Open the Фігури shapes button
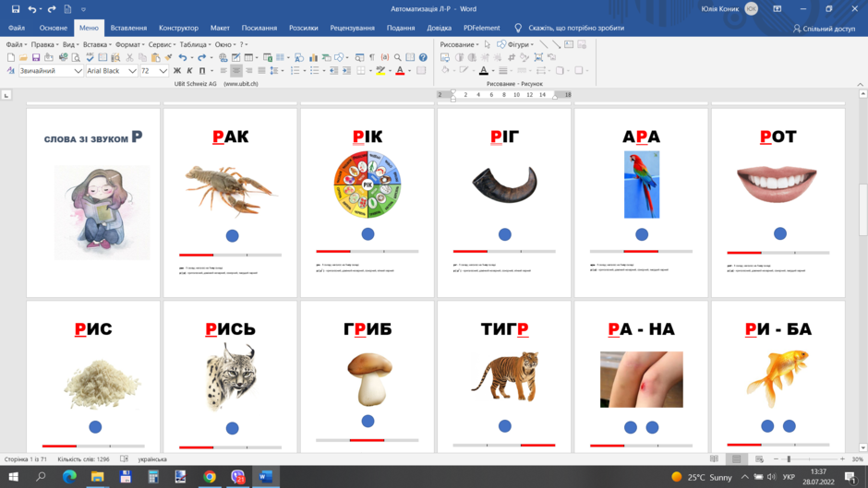This screenshot has height=488, width=868. 515,44
